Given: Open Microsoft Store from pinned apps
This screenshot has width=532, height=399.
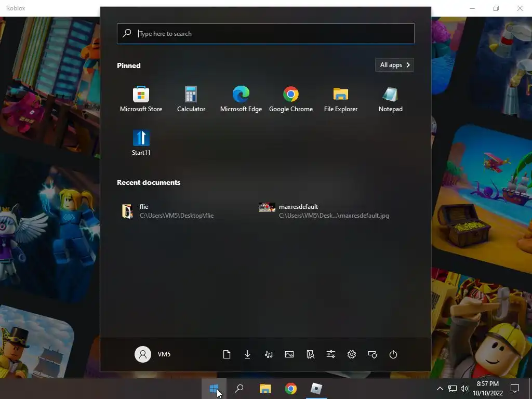Looking at the screenshot, I should pyautogui.click(x=141, y=99).
